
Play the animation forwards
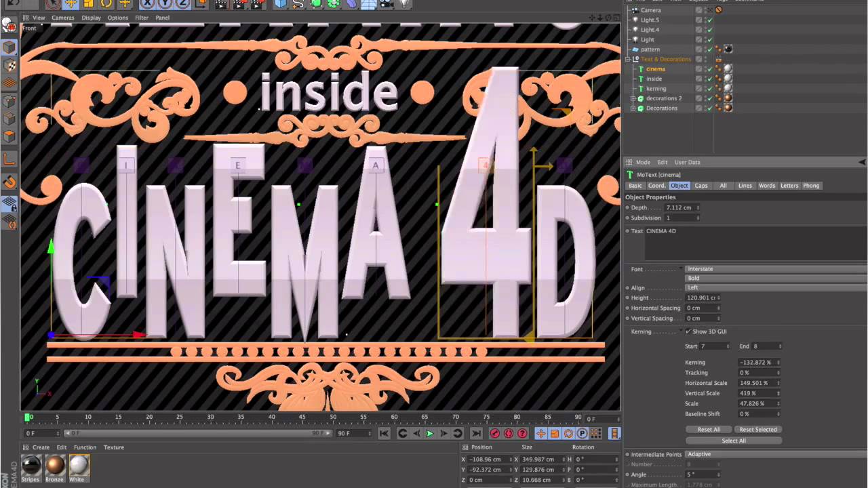pos(429,434)
